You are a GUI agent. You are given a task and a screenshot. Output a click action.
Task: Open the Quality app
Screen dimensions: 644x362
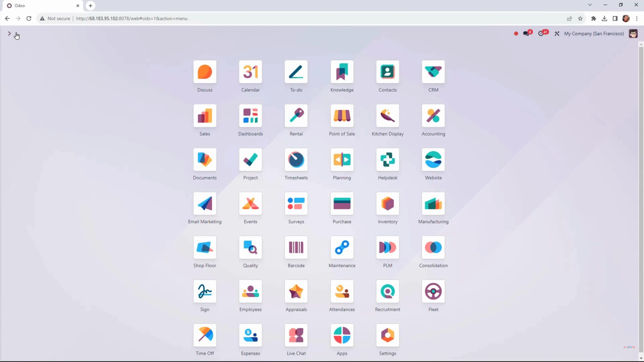point(251,247)
